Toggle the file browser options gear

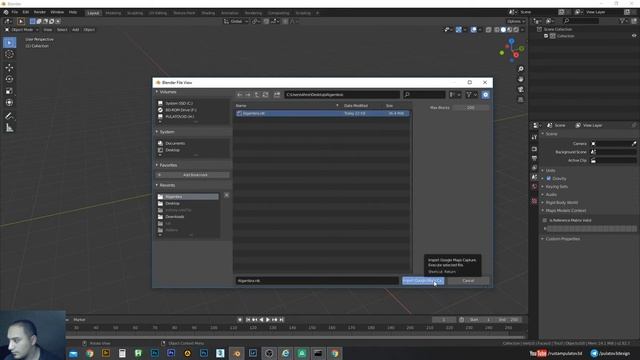point(485,95)
